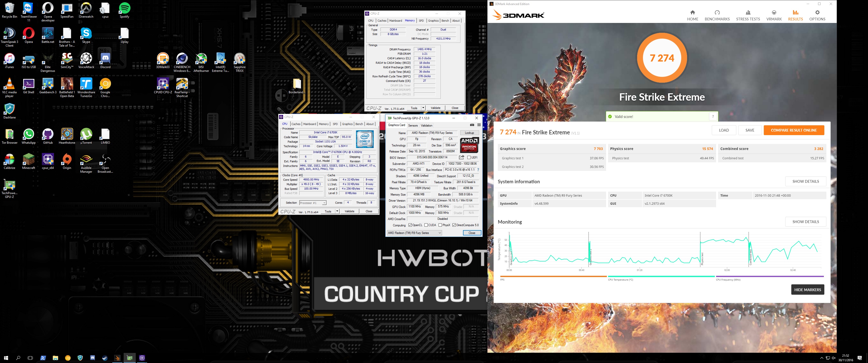
Task: Open the GPU-Z hamburger menu
Action: pos(479,125)
